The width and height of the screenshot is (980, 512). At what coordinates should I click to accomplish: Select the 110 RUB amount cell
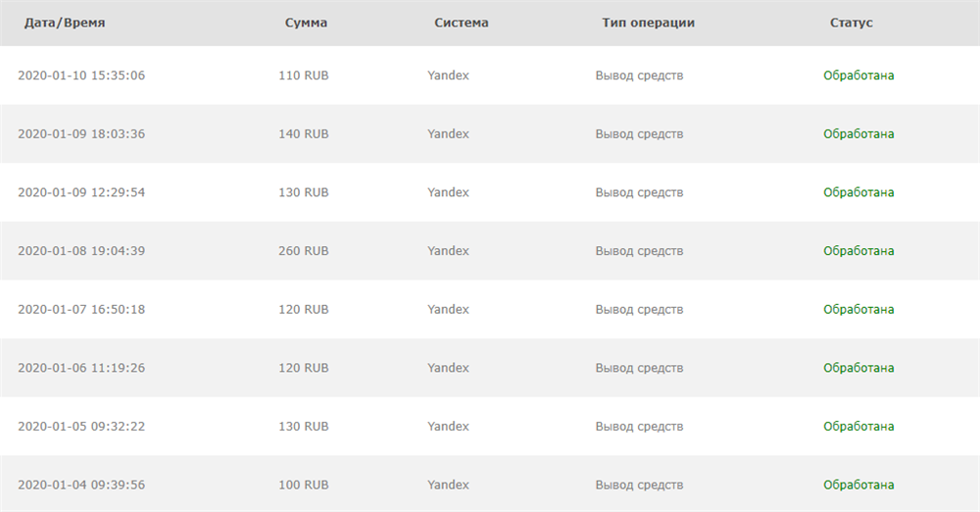coord(303,76)
